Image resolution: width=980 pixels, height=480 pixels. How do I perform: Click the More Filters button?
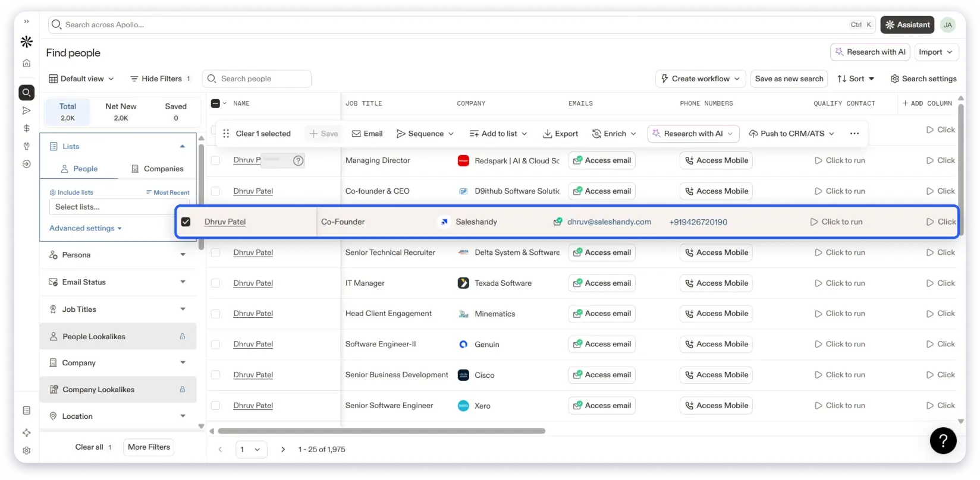click(x=149, y=447)
